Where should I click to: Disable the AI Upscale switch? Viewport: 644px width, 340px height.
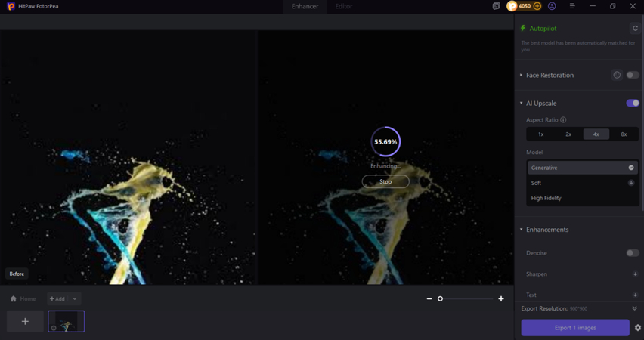point(633,103)
